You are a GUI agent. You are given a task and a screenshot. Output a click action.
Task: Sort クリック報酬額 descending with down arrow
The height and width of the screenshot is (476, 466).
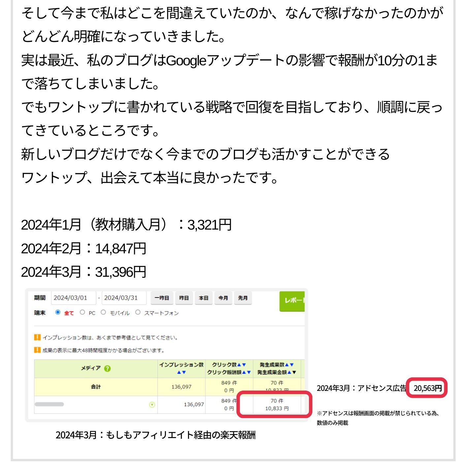(x=249, y=372)
